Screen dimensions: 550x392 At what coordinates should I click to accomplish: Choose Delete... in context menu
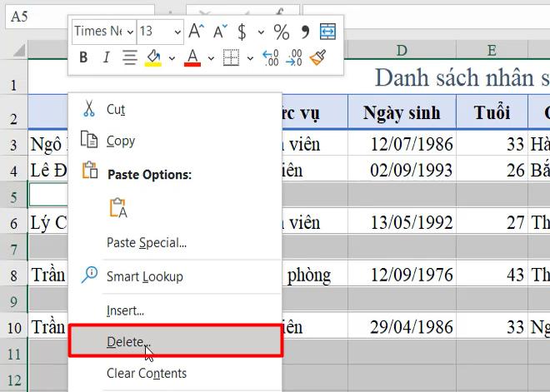coord(175,341)
